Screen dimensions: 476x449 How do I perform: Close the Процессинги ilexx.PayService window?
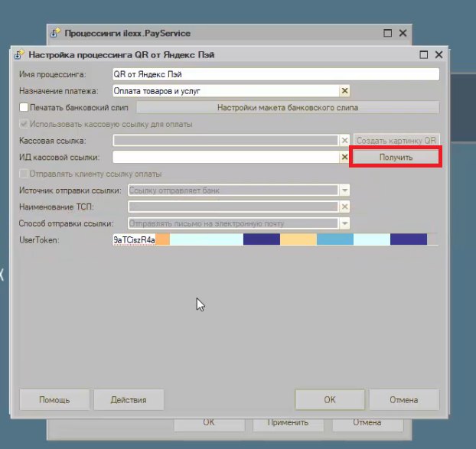(403, 33)
